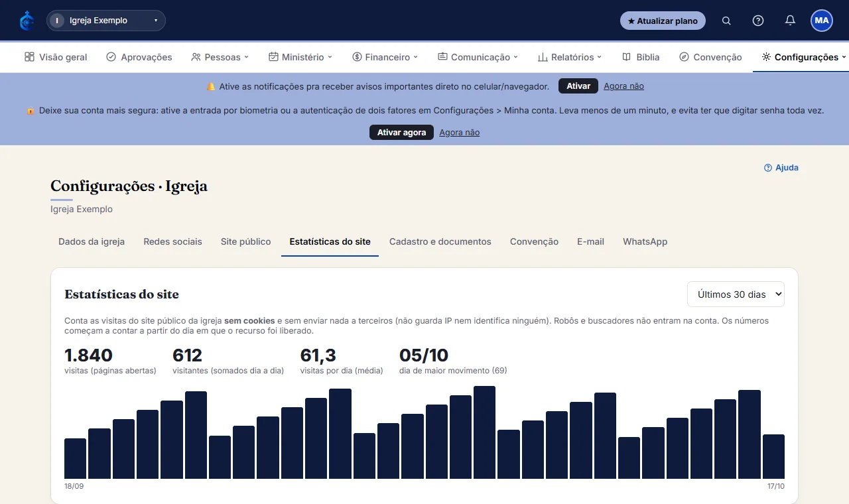Expand the Configurações menu chevron
849x504 pixels.
844,57
